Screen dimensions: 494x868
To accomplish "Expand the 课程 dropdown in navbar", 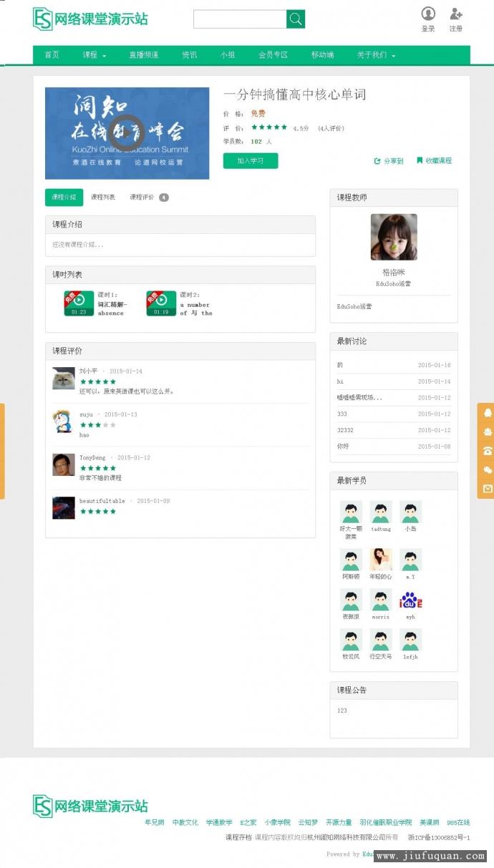I will click(94, 55).
